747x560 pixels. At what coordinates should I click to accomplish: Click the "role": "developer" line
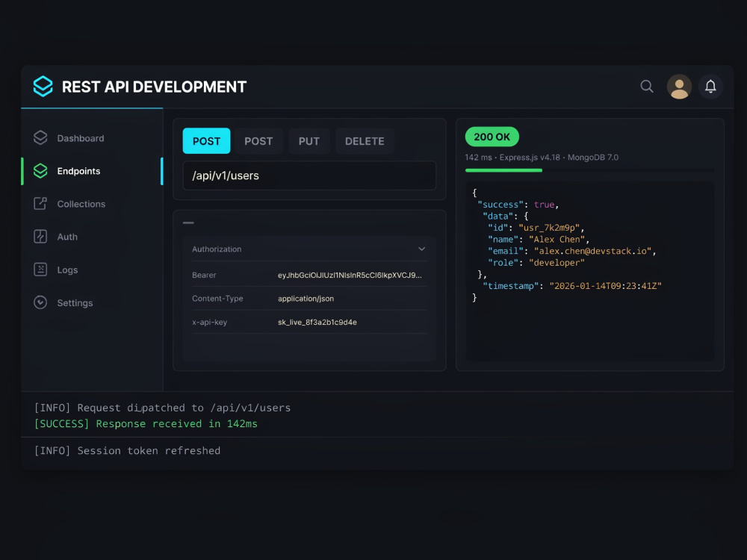pyautogui.click(x=536, y=263)
